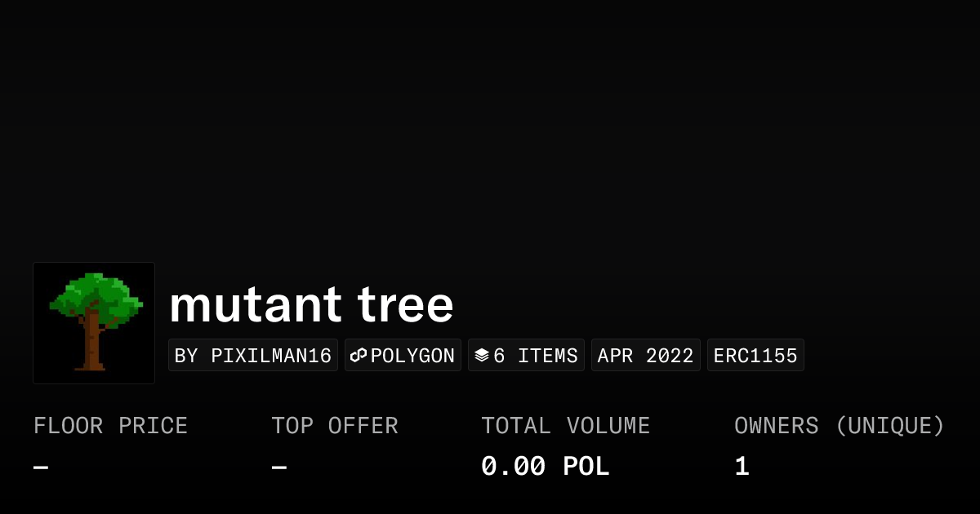980x514 pixels.
Task: Click the stacked layers items icon
Action: pos(482,356)
